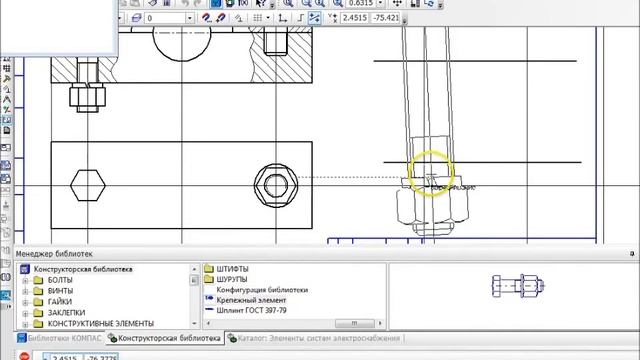
Task: Switch to the Конструкторская библиотека tab
Action: 165,338
